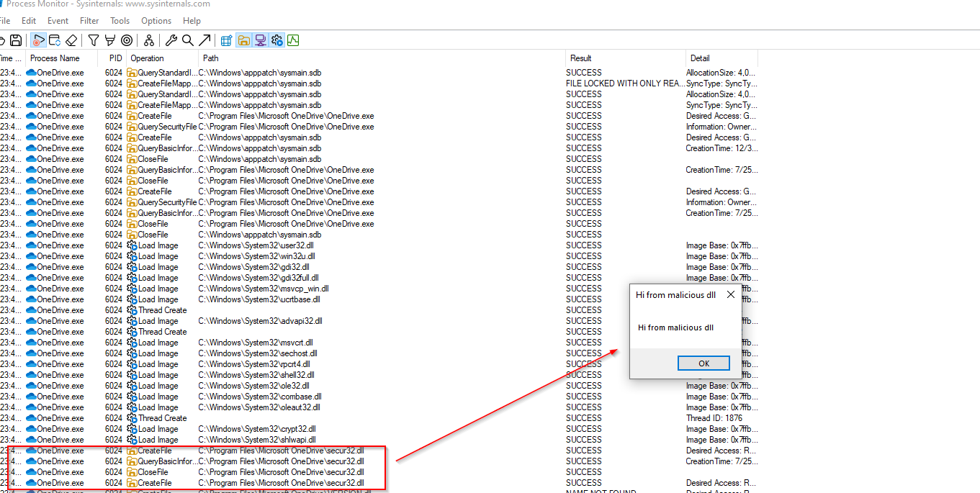Toggle Show Process and Thread Activity
The height and width of the screenshot is (493, 980).
277,40
